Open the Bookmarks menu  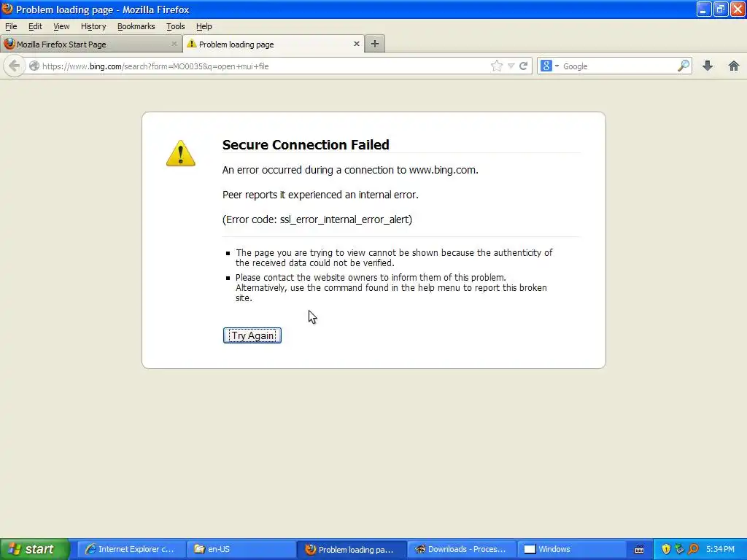tap(136, 27)
